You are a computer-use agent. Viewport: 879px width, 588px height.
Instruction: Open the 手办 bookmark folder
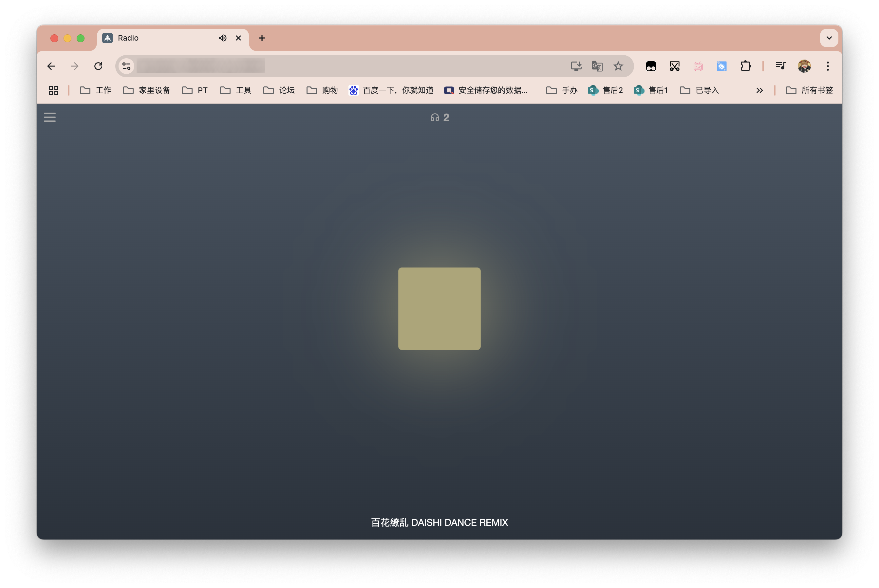(x=562, y=90)
